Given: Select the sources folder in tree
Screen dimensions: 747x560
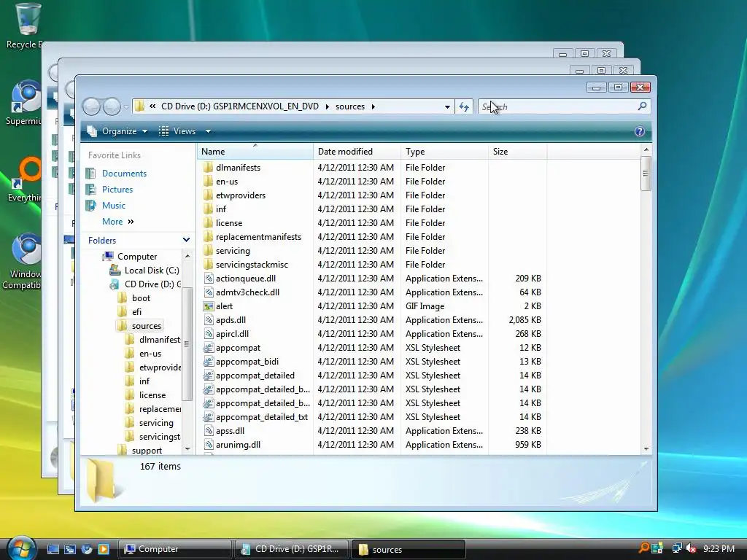Looking at the screenshot, I should click(x=146, y=326).
